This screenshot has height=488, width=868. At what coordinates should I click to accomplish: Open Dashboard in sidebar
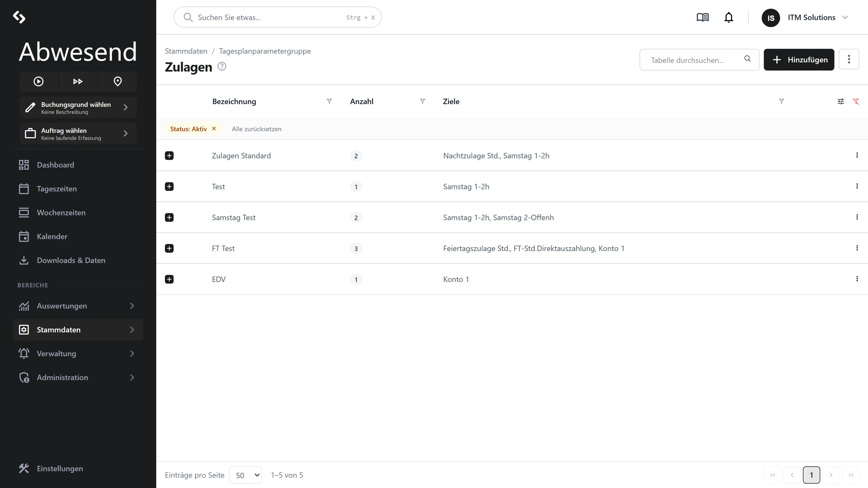pyautogui.click(x=78, y=165)
